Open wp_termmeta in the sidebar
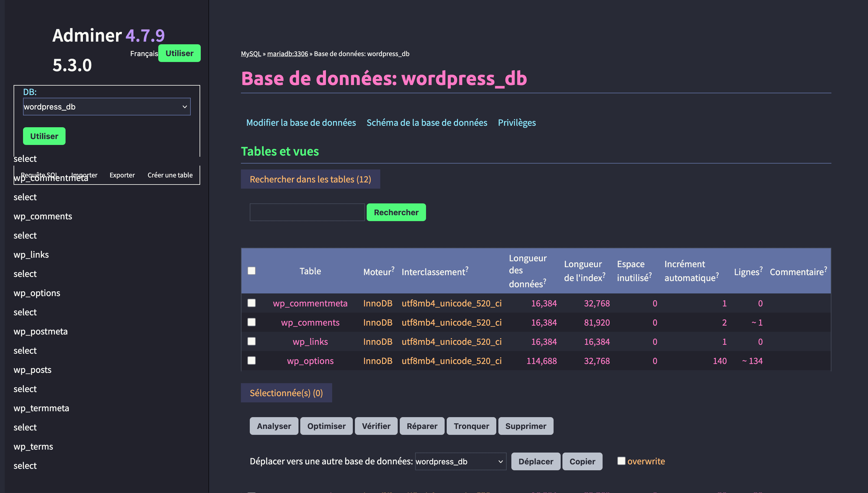868x493 pixels. 41,408
